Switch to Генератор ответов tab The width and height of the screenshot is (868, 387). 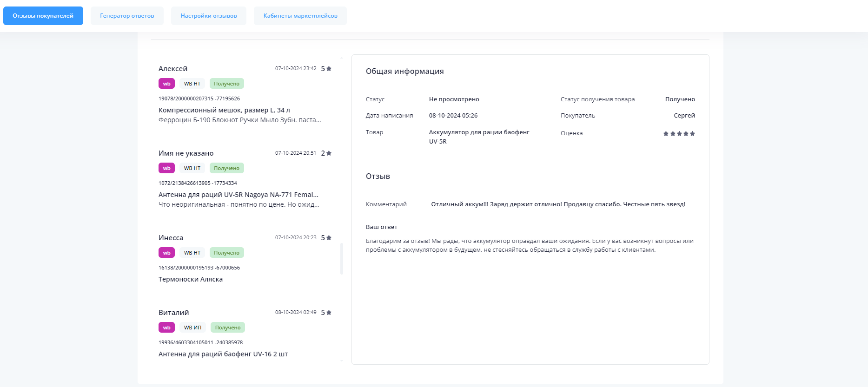click(127, 16)
